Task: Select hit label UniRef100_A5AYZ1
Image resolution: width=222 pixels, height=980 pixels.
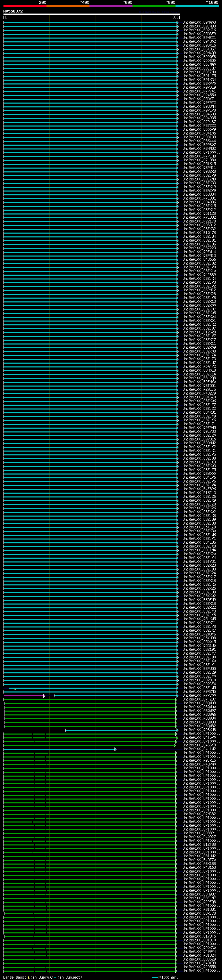Action: coord(199,99)
